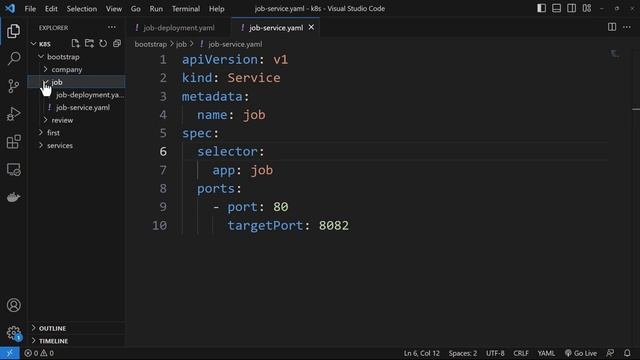Click the editor minimap
The width and height of the screenshot is (640, 360).
click(x=614, y=55)
